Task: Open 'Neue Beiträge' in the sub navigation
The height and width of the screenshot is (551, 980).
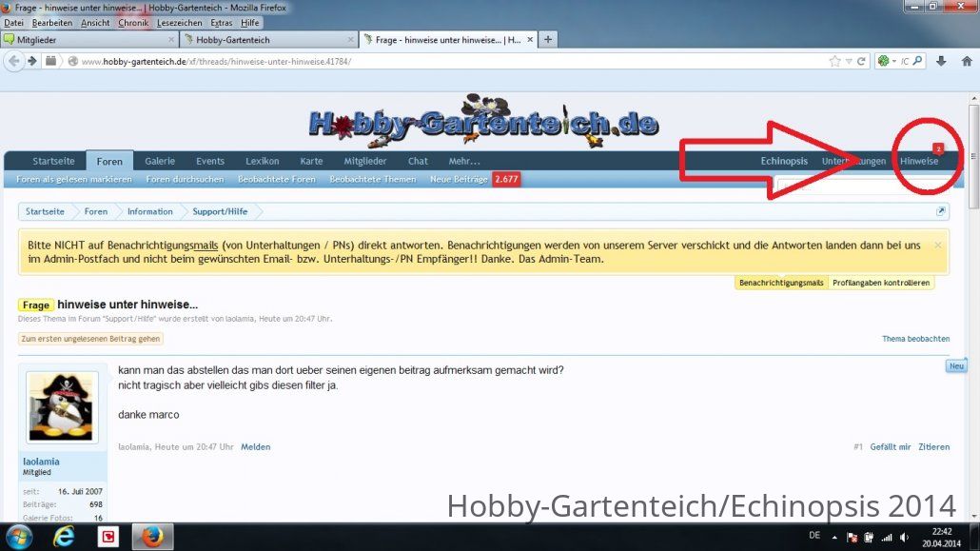Action: [x=459, y=180]
